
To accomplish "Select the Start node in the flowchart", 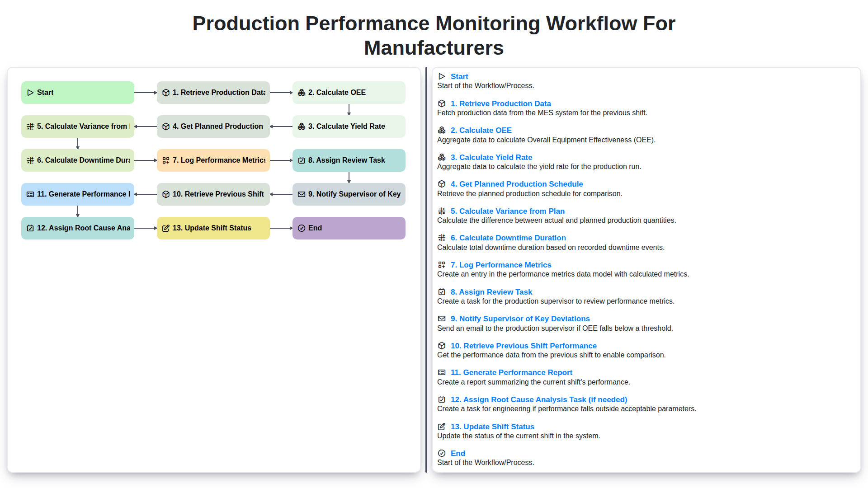I will (x=77, y=92).
